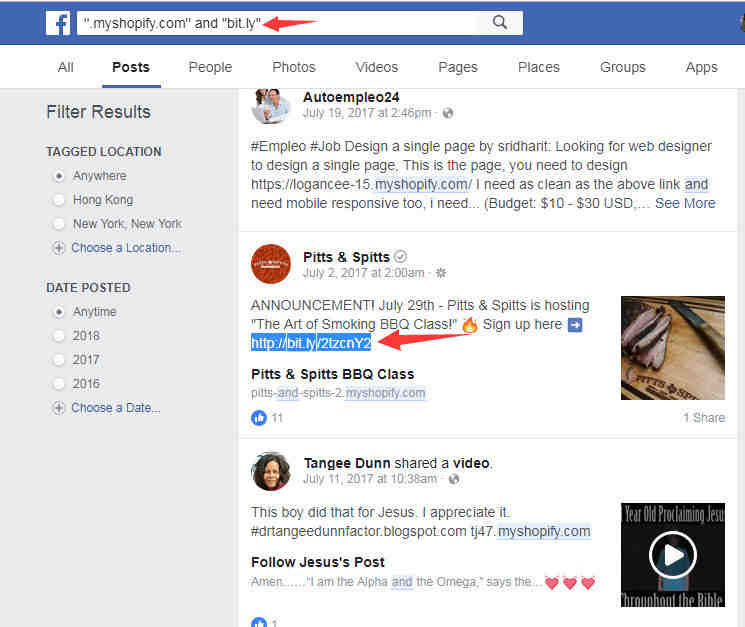This screenshot has height=627, width=745.
Task: Click the 1 Share count
Action: pos(704,418)
